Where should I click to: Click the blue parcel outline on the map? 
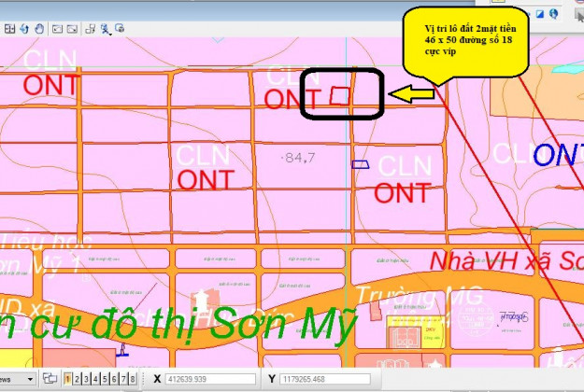click(361, 164)
